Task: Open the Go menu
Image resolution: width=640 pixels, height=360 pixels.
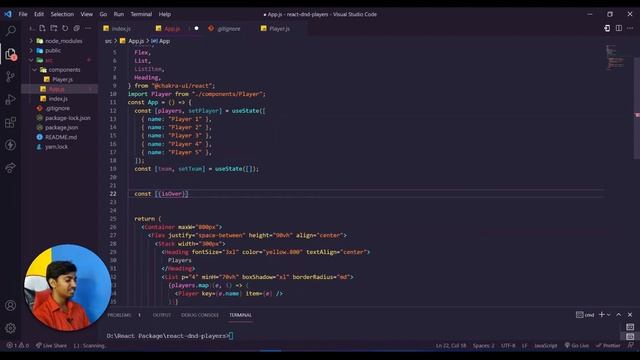Action: (103, 14)
